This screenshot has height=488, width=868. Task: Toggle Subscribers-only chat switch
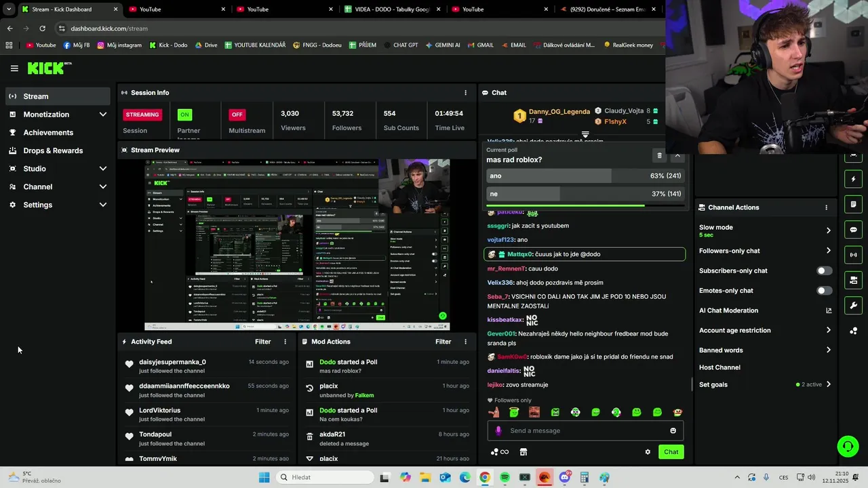[x=824, y=270]
